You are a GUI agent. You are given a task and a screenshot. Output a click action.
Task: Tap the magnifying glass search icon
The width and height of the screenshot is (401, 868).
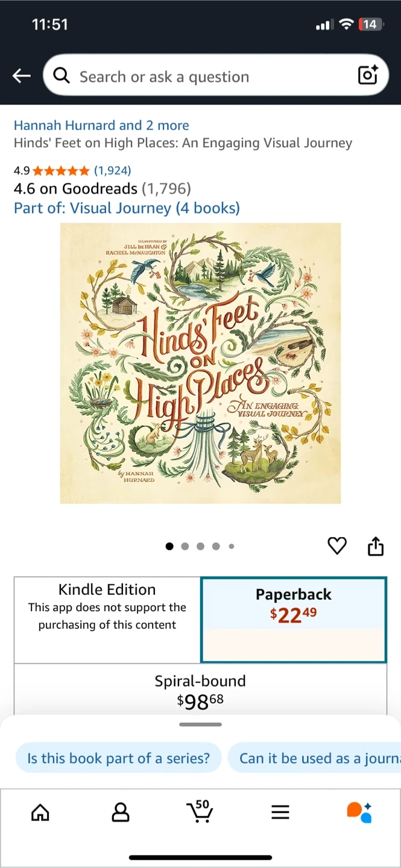[x=61, y=75]
